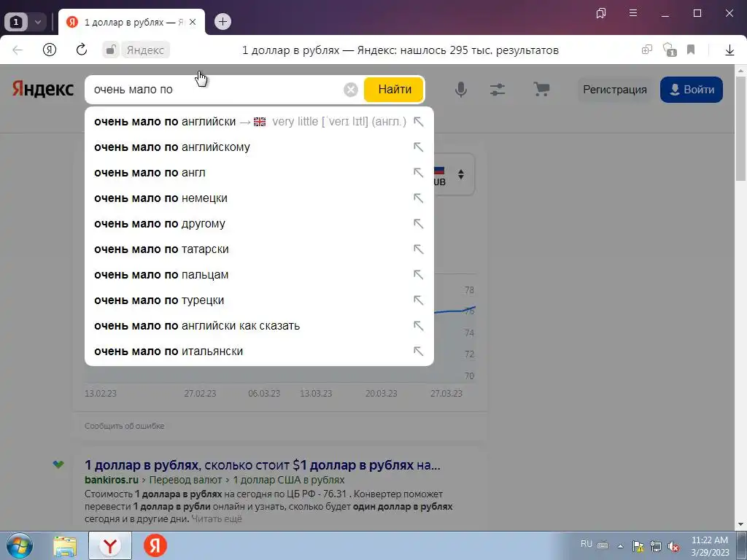This screenshot has height=560, width=747.
Task: Click the Войти button
Action: pos(692,90)
